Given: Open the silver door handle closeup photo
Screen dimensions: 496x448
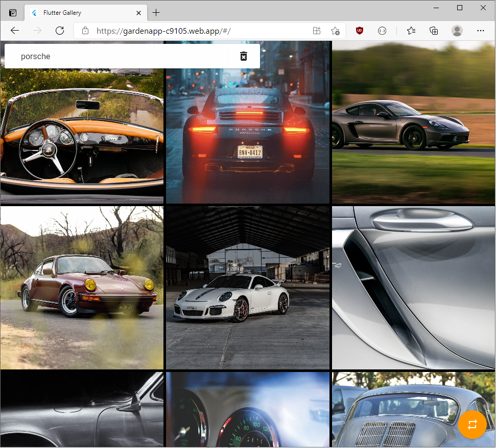Looking at the screenshot, I should [x=413, y=288].
